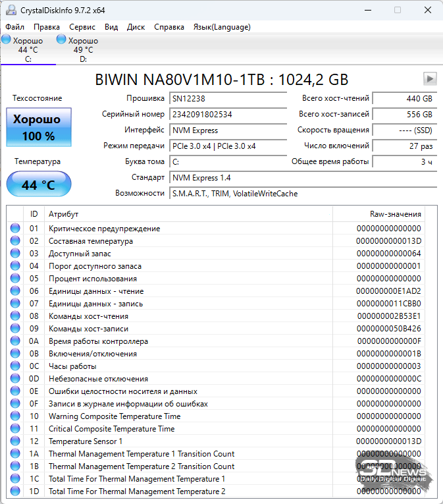The height and width of the screenshot is (504, 443).
Task: Click the Raw-значения column header
Action: click(x=395, y=215)
